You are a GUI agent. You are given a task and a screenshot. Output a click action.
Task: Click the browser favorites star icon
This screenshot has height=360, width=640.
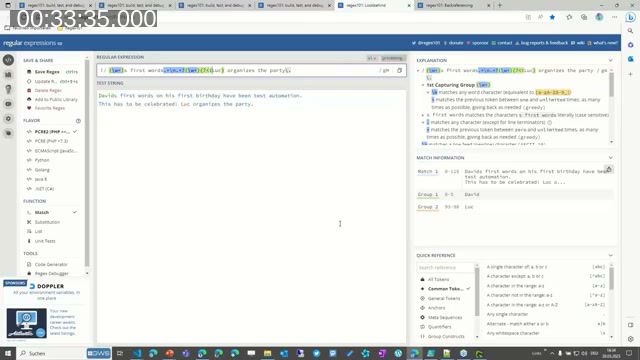(x=552, y=17)
